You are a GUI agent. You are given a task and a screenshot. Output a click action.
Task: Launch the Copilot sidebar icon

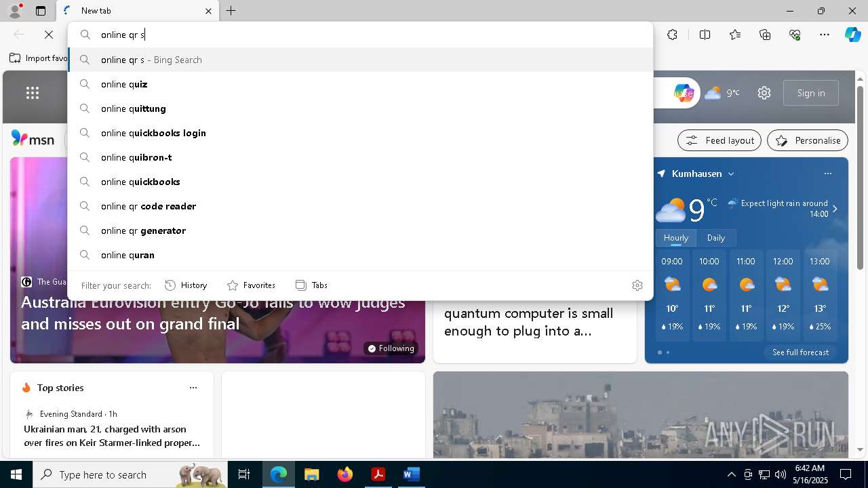[852, 35]
